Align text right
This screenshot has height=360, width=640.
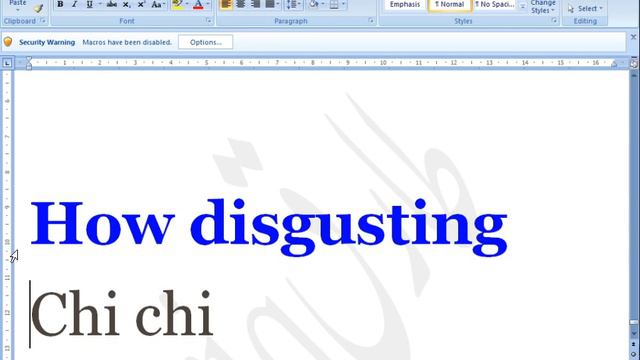(255, 4)
